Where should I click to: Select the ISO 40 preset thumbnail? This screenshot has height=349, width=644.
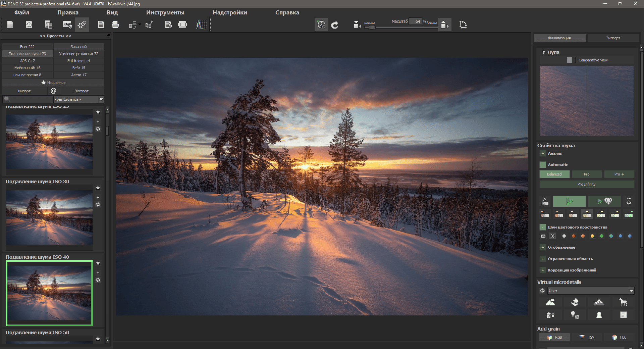(49, 293)
